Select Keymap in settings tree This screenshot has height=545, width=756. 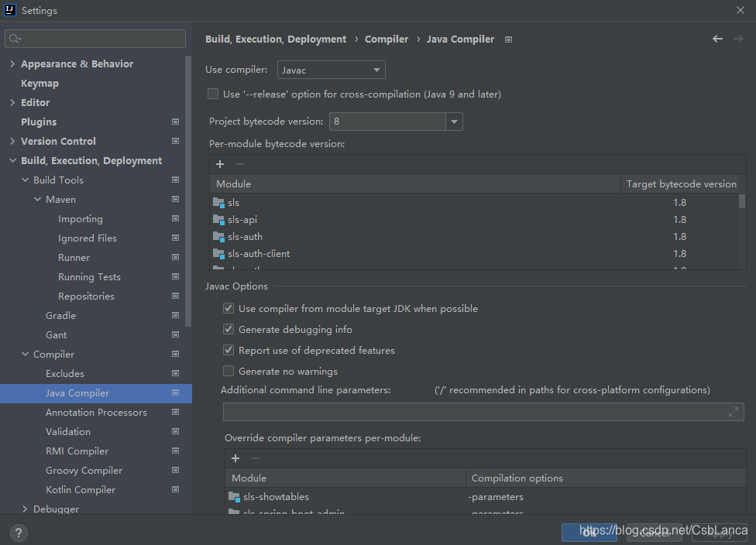[40, 84]
